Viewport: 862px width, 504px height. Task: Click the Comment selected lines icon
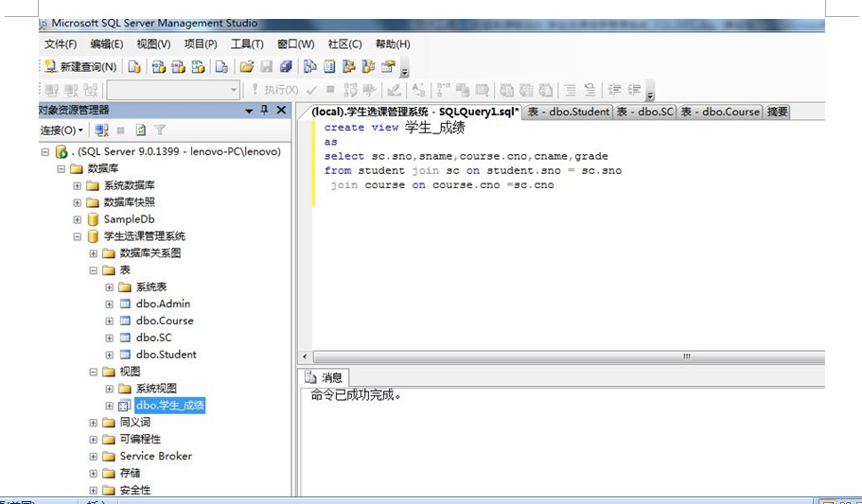[x=570, y=90]
